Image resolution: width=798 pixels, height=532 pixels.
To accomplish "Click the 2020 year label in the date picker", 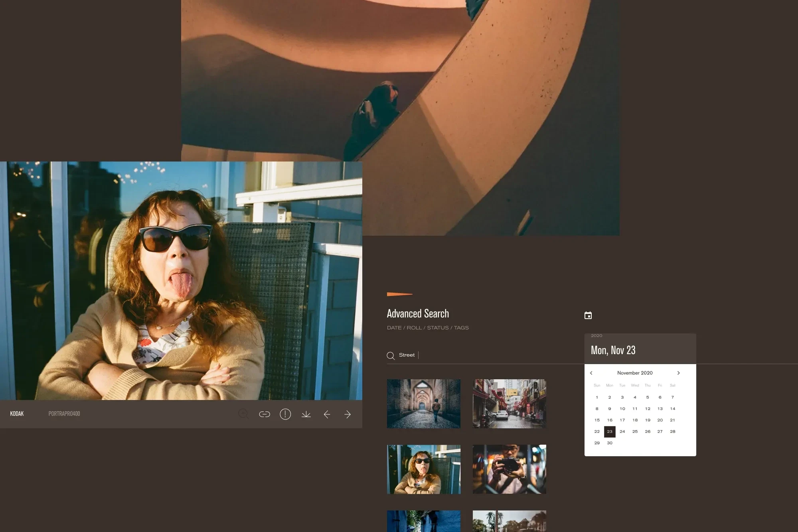I will 597,336.
